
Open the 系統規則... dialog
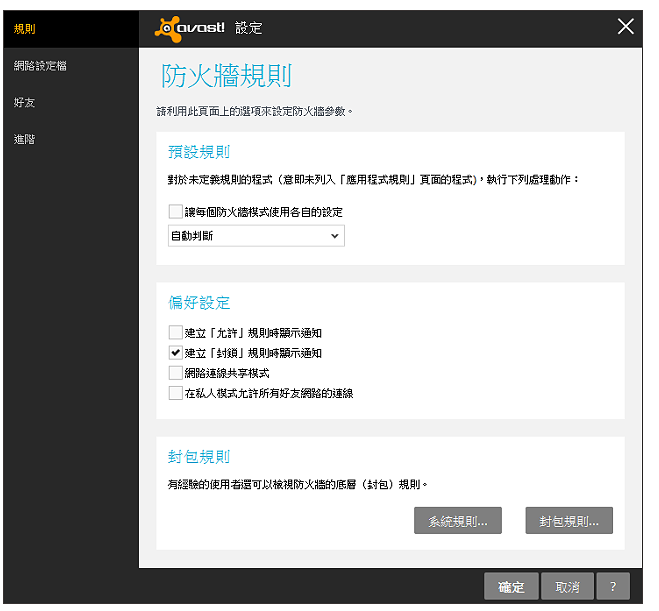point(458,521)
